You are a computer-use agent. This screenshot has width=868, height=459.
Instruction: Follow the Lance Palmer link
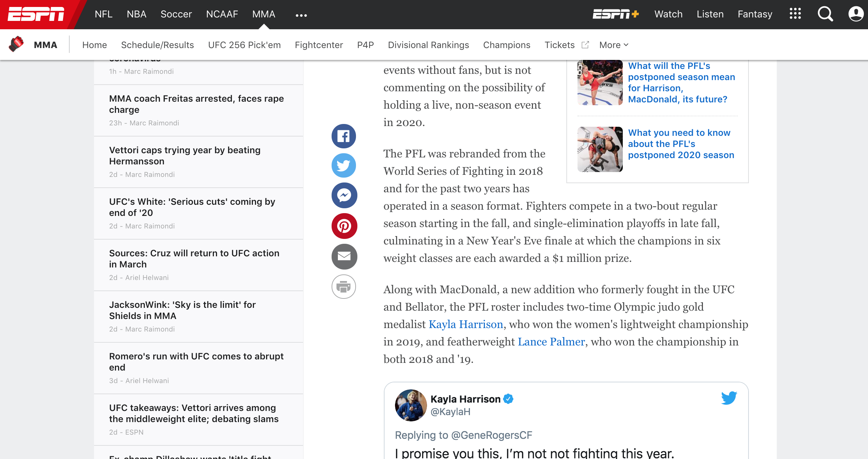tap(551, 342)
